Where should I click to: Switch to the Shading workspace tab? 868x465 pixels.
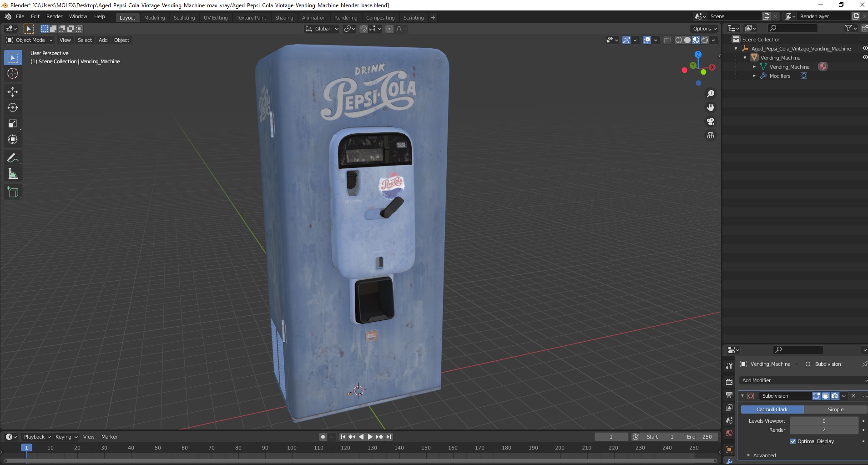pyautogui.click(x=284, y=18)
